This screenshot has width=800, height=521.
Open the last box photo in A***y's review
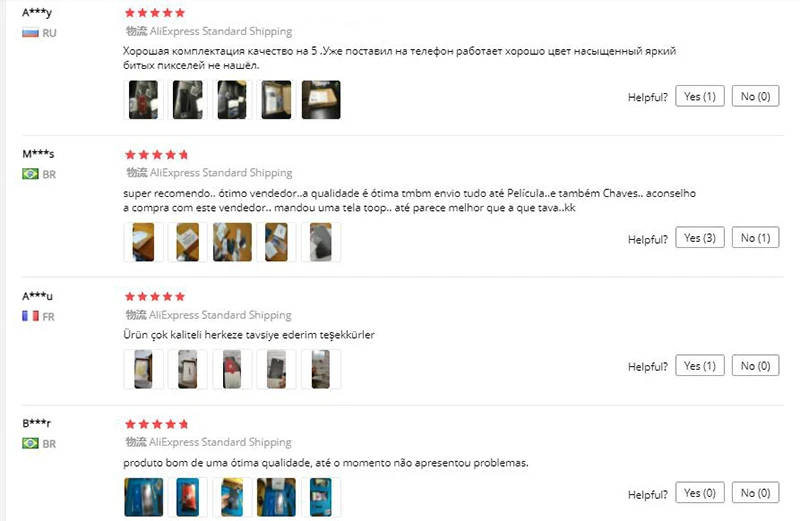(321, 100)
